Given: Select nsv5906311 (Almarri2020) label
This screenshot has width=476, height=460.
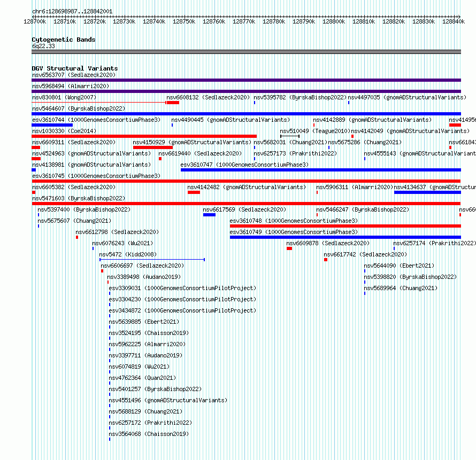Looking at the screenshot, I should (355, 187).
